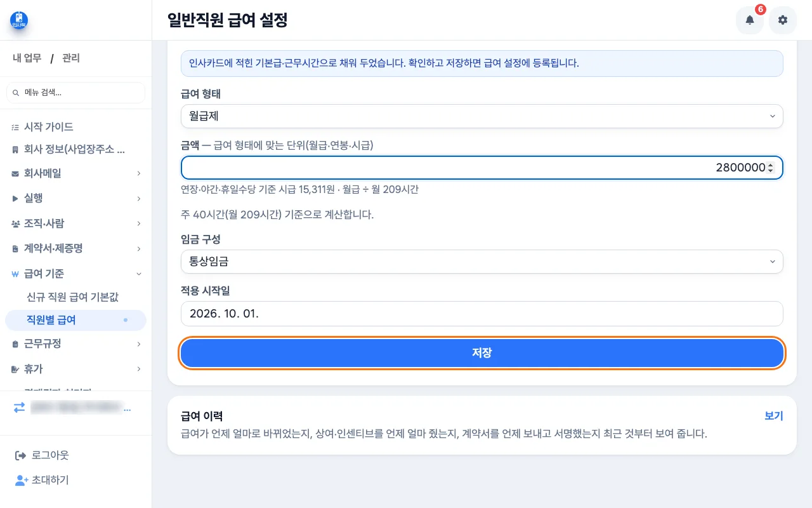
Task: Open the 급여 형태 dropdown
Action: click(482, 116)
